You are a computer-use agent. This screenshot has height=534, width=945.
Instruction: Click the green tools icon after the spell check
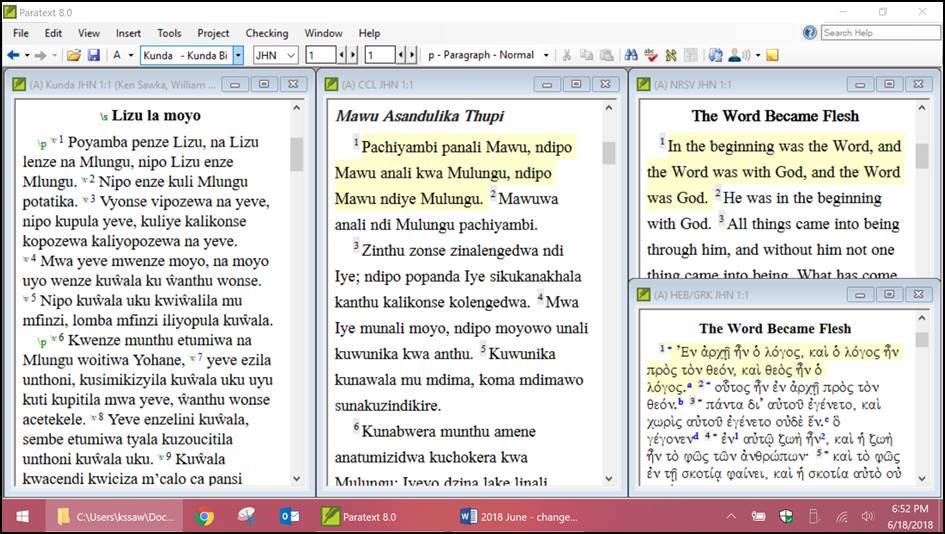tap(671, 55)
